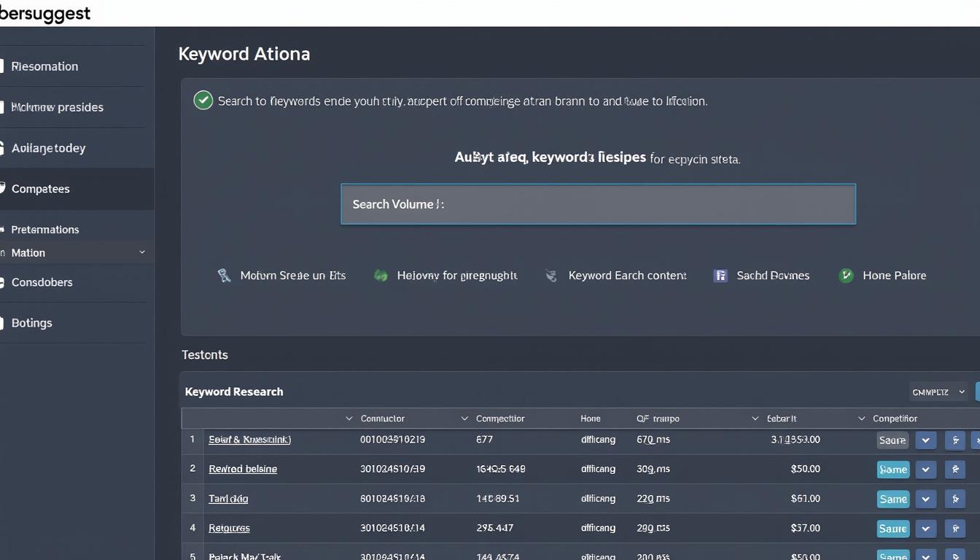980x560 pixels.
Task: Click the flag icon on the Rewtod belsine row
Action: tap(955, 469)
